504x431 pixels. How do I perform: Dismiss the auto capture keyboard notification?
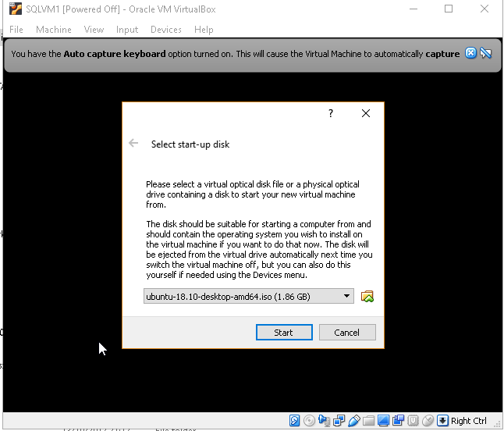click(470, 53)
